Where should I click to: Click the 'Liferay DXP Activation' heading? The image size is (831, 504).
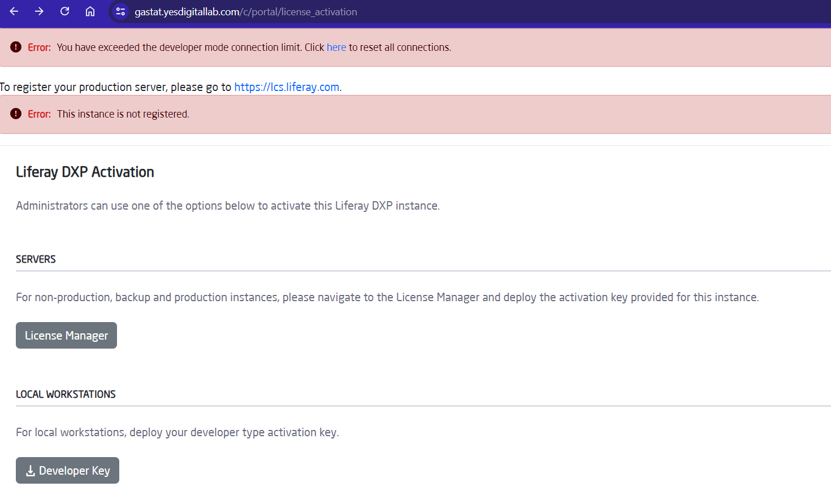[85, 172]
